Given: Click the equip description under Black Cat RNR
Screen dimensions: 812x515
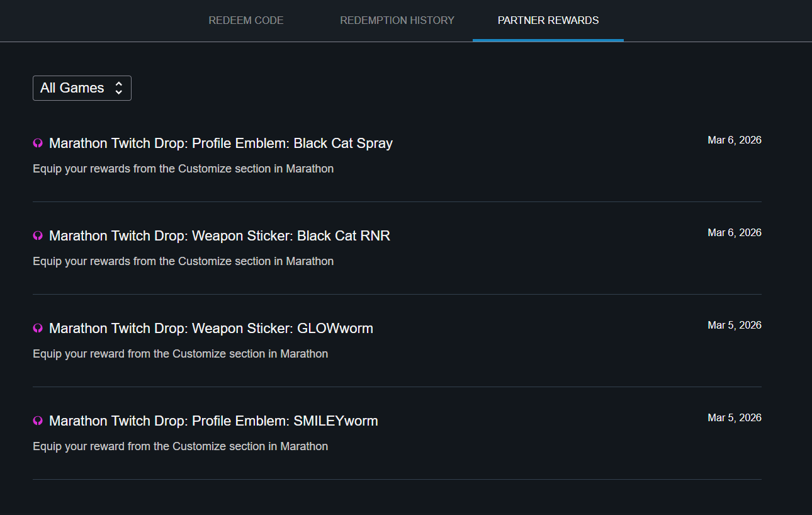Looking at the screenshot, I should click(183, 261).
